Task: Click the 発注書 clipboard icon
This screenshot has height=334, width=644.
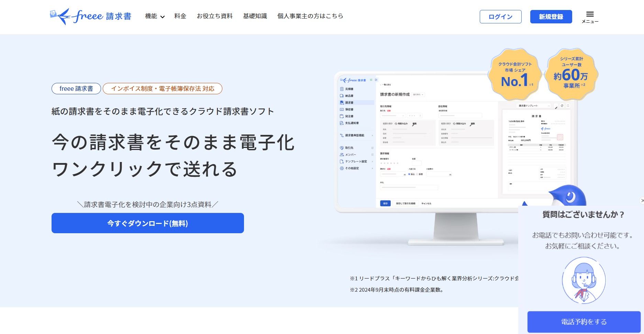Action: 341,116
